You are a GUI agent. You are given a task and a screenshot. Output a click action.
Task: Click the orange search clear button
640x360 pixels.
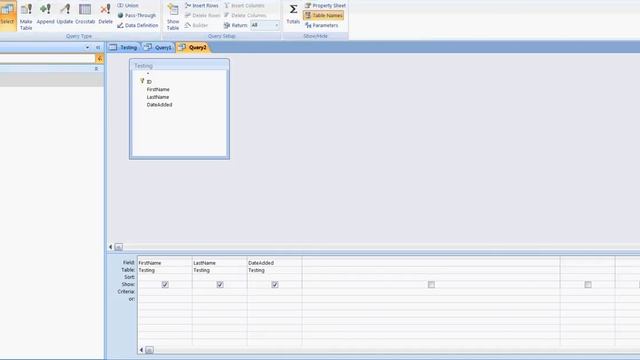(x=99, y=58)
